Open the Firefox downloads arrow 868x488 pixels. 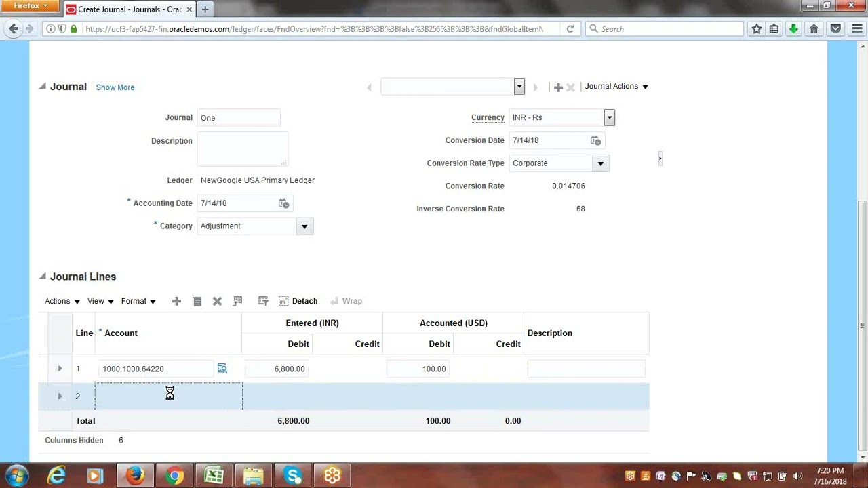click(793, 28)
